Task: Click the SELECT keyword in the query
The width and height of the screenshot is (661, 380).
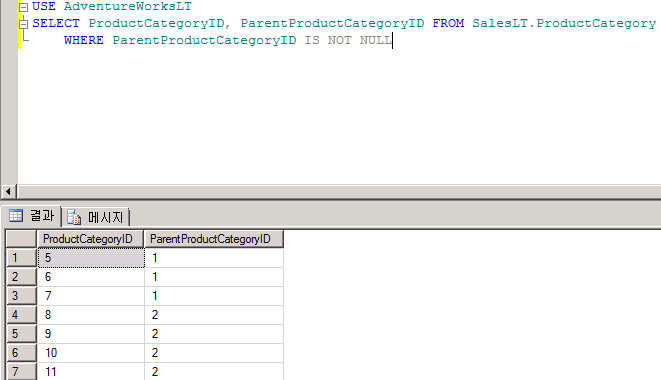Action: coord(56,23)
